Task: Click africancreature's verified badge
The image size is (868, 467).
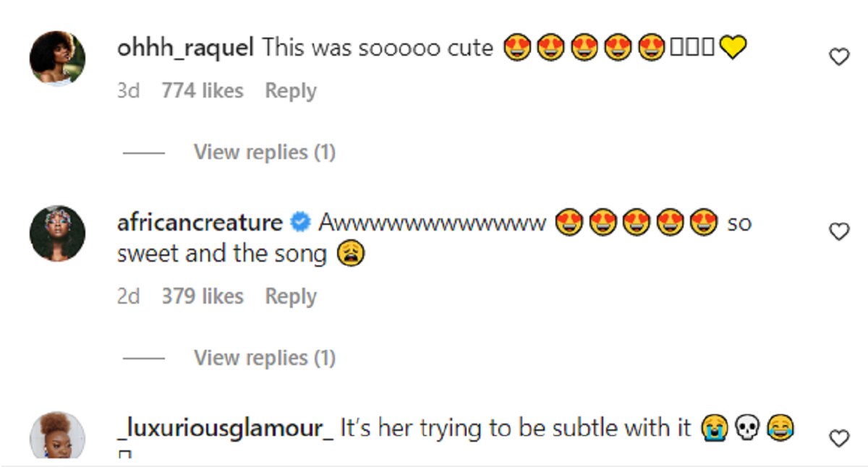Action: (299, 223)
